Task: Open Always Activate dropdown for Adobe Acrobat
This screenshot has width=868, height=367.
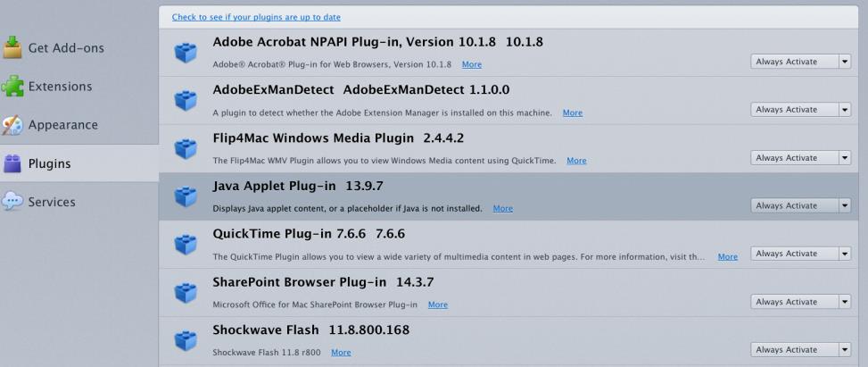Action: tap(800, 62)
